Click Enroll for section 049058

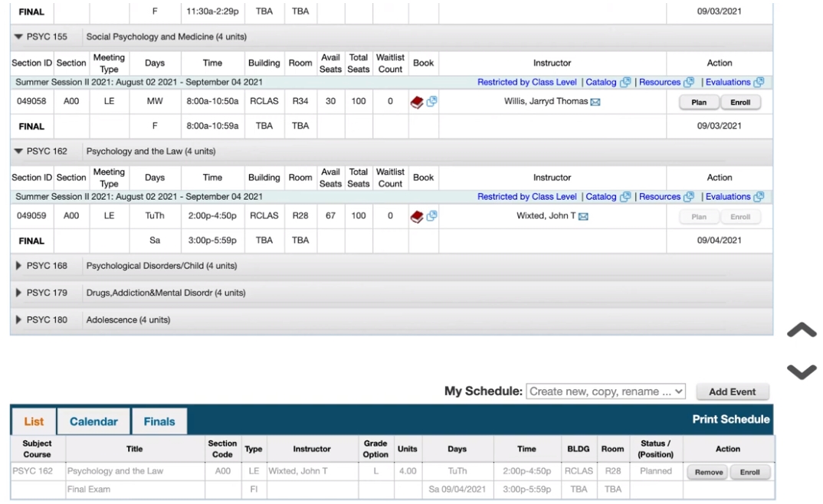pos(740,103)
